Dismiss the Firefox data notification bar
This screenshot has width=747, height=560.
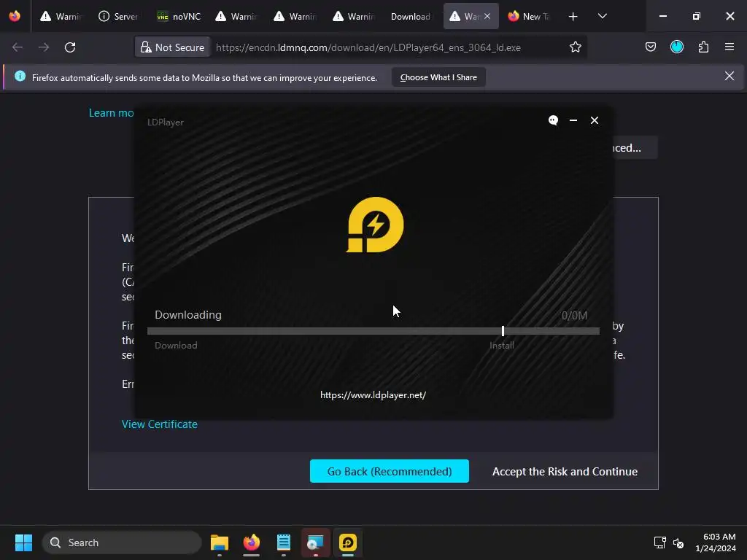pos(729,76)
